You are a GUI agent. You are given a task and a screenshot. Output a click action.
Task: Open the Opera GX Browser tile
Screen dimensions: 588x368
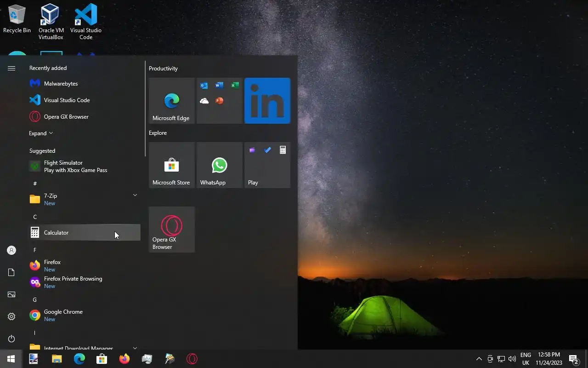(172, 230)
